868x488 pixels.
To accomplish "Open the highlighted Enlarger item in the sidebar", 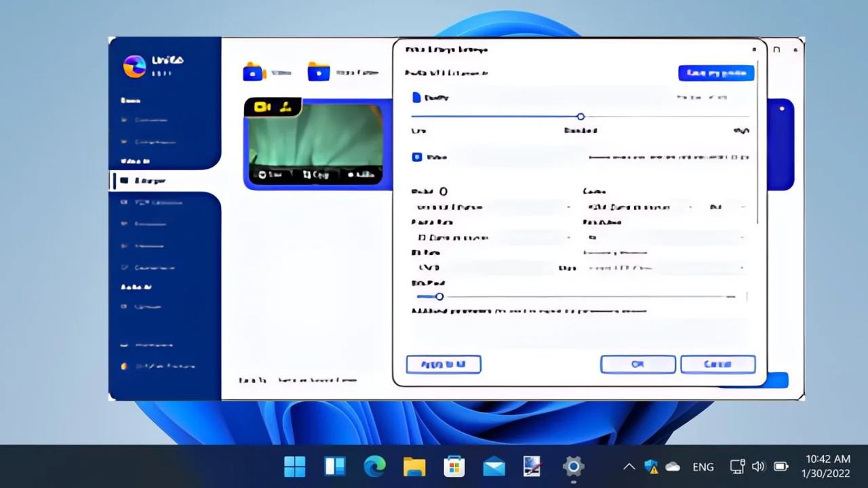I will [166, 181].
